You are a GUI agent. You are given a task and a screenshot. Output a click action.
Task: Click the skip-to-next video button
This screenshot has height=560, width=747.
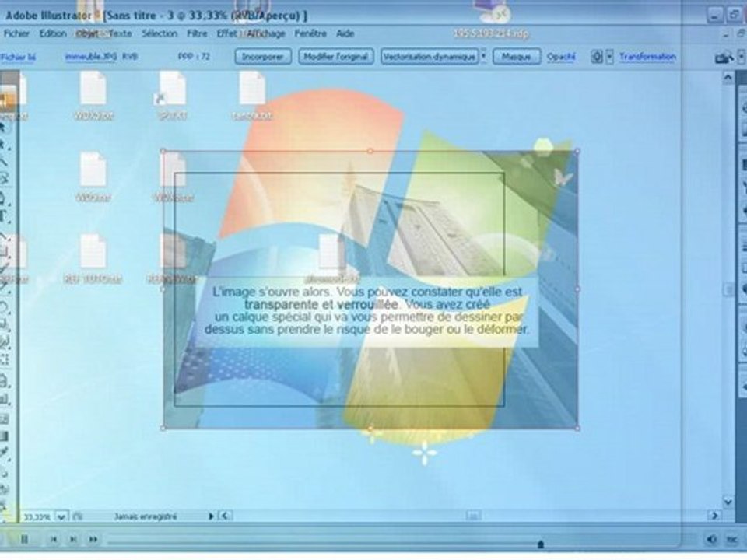[73, 539]
